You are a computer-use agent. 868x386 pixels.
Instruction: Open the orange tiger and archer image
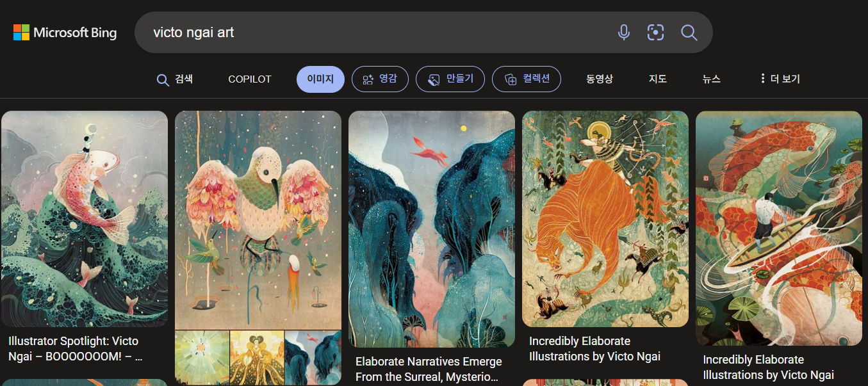click(x=605, y=219)
